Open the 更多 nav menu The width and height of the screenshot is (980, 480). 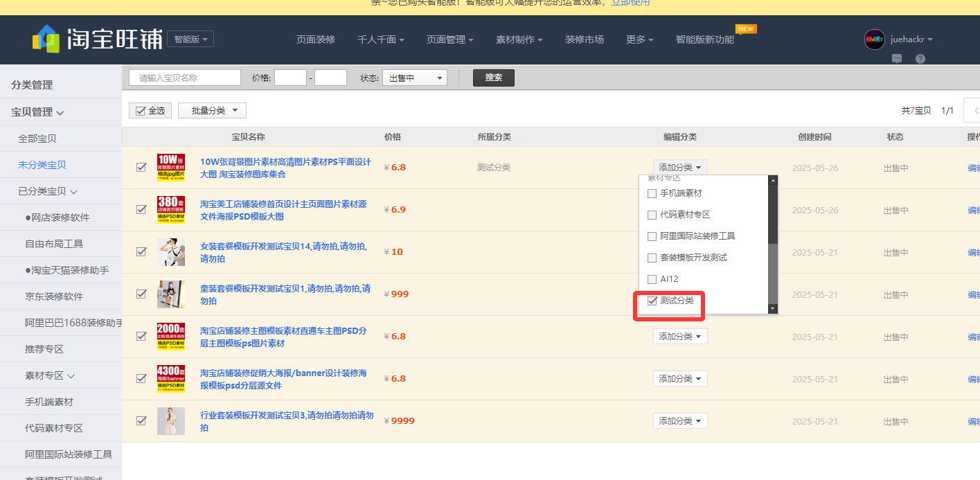(640, 39)
